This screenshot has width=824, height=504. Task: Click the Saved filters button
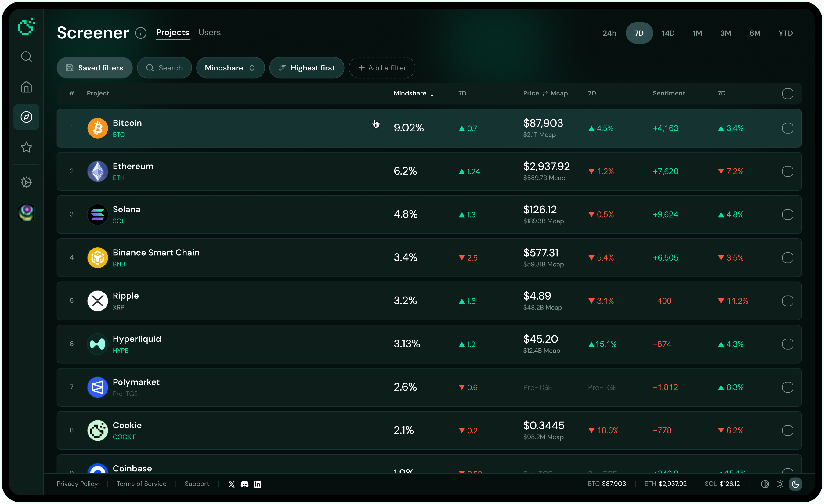tap(95, 68)
